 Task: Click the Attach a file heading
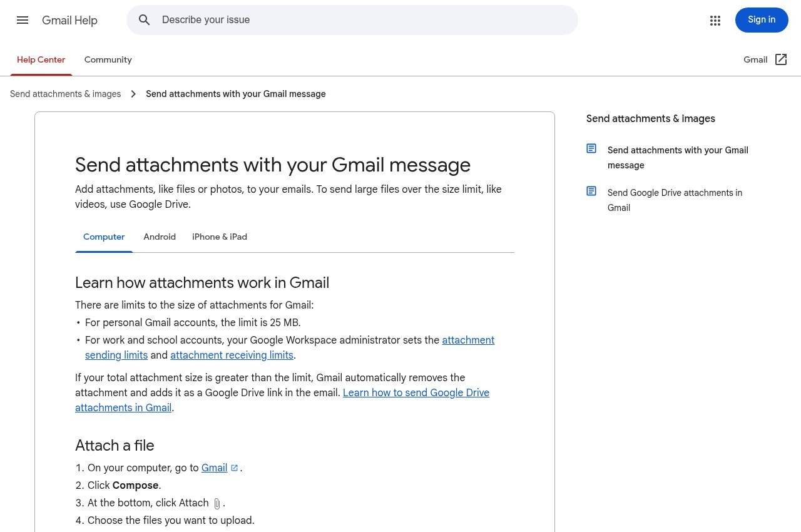point(115,446)
